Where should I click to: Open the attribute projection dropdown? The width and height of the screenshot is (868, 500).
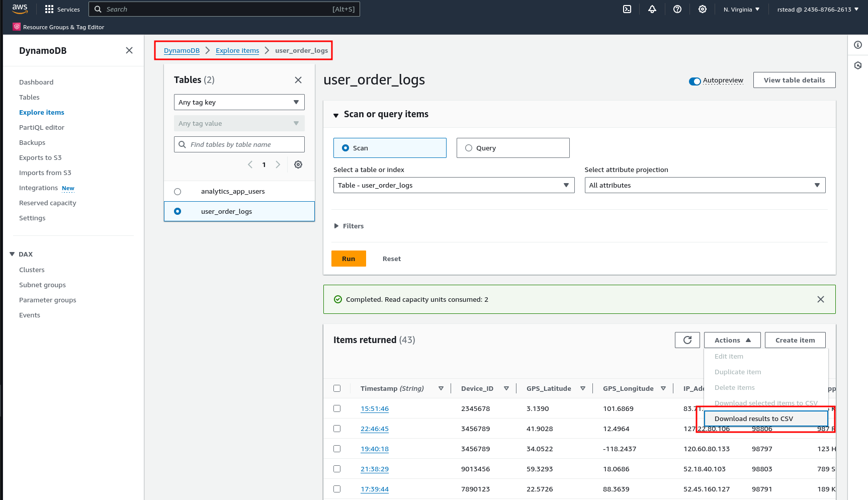705,185
